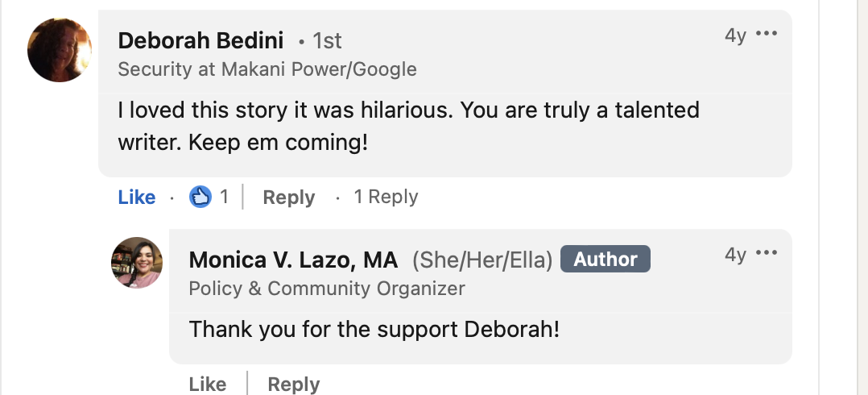868x395 pixels.
Task: Open three-dot menu on Monica's reply
Action: [767, 254]
